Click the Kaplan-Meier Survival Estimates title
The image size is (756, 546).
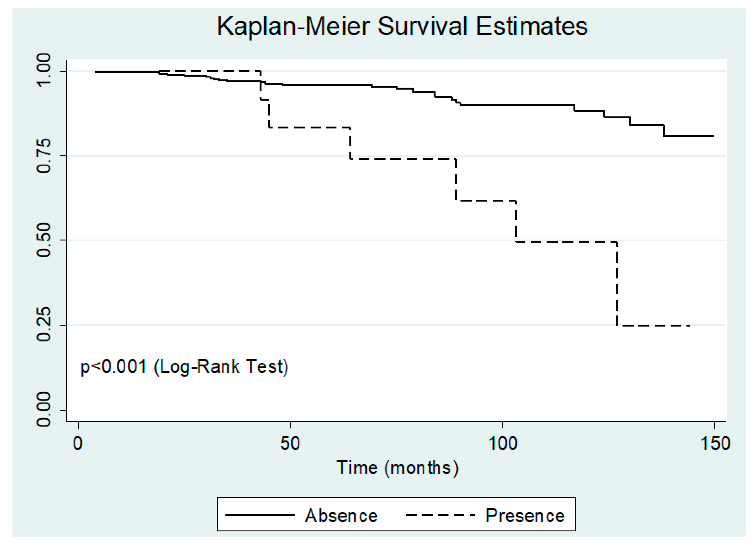point(402,26)
